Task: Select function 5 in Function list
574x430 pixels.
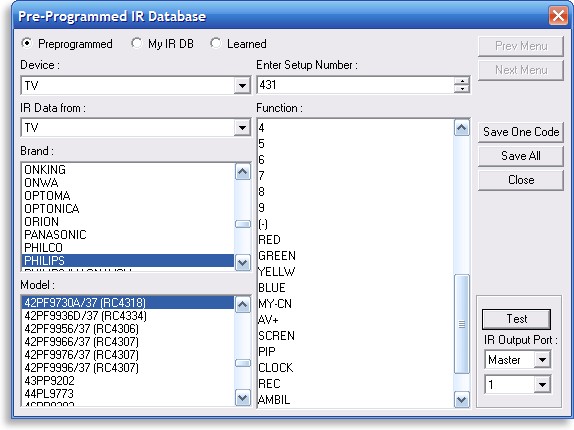Action: click(x=355, y=144)
